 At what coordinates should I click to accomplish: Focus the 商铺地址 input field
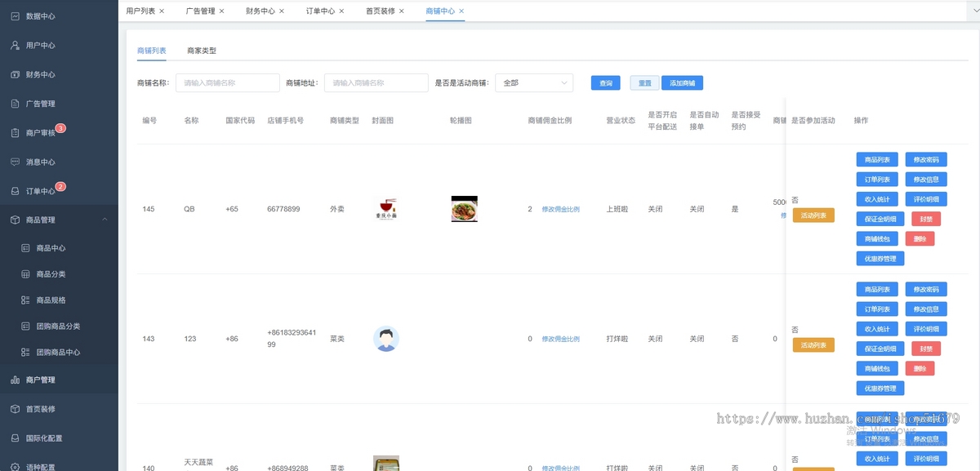[x=376, y=83]
